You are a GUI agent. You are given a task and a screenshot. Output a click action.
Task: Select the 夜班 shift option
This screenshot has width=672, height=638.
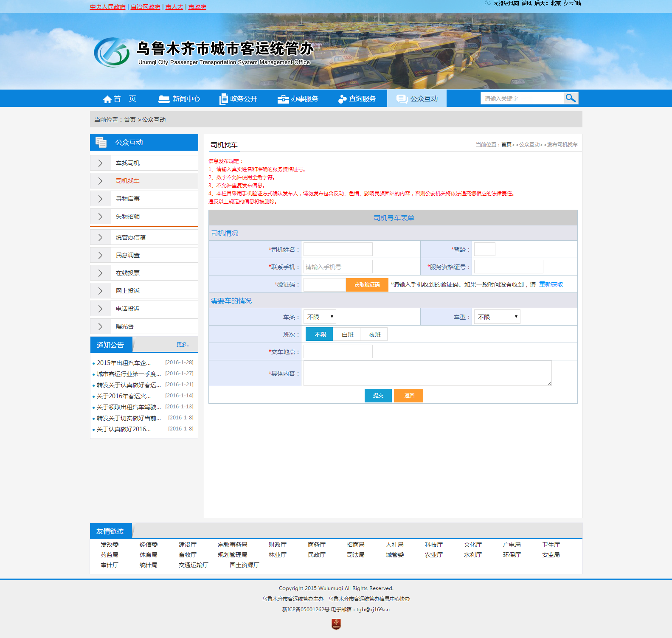click(x=374, y=334)
